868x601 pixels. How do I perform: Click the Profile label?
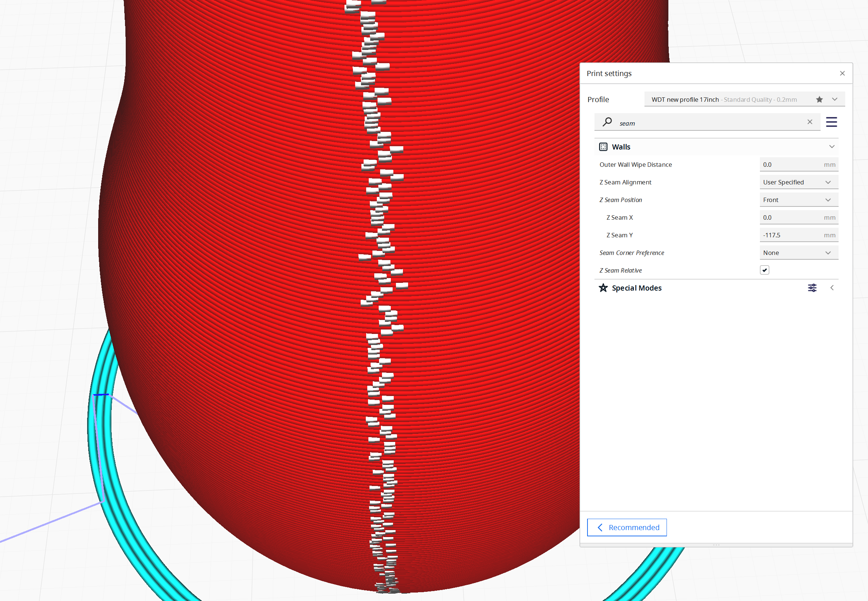pos(598,100)
